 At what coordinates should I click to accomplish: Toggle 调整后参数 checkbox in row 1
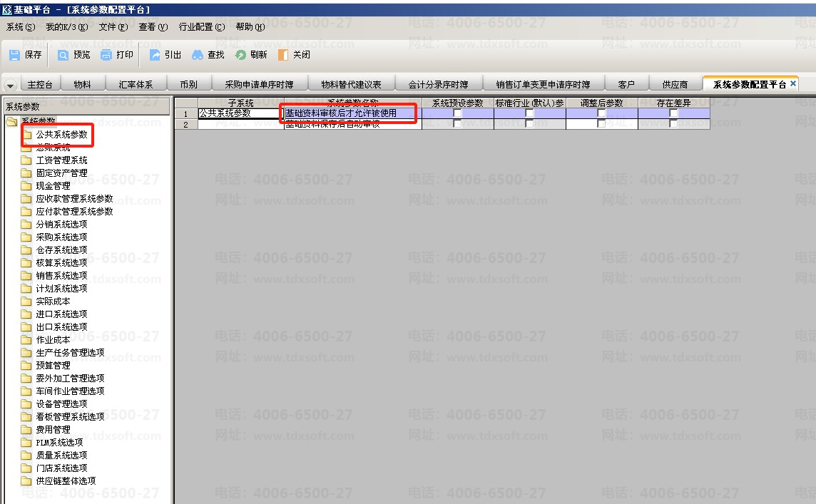coord(601,113)
